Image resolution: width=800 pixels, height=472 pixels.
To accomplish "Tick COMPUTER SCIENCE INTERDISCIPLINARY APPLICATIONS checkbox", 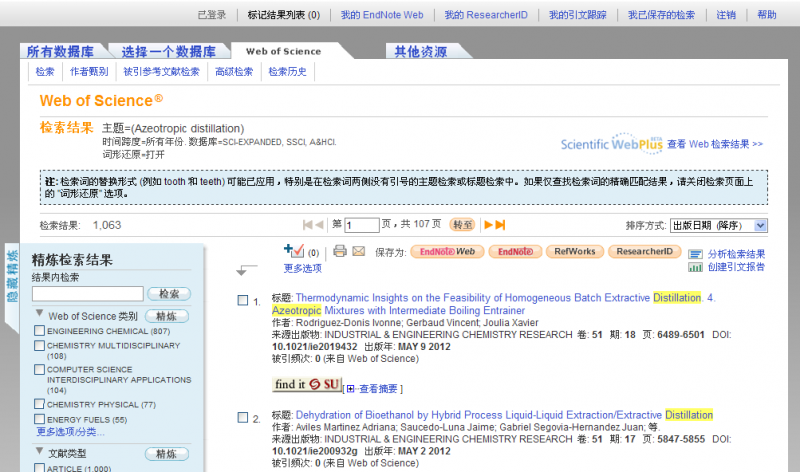I will pos(39,369).
